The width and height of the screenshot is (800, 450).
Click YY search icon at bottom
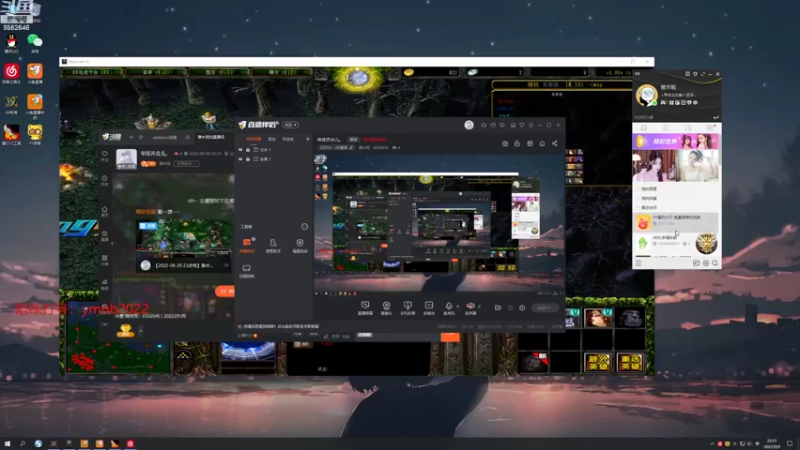point(715,263)
